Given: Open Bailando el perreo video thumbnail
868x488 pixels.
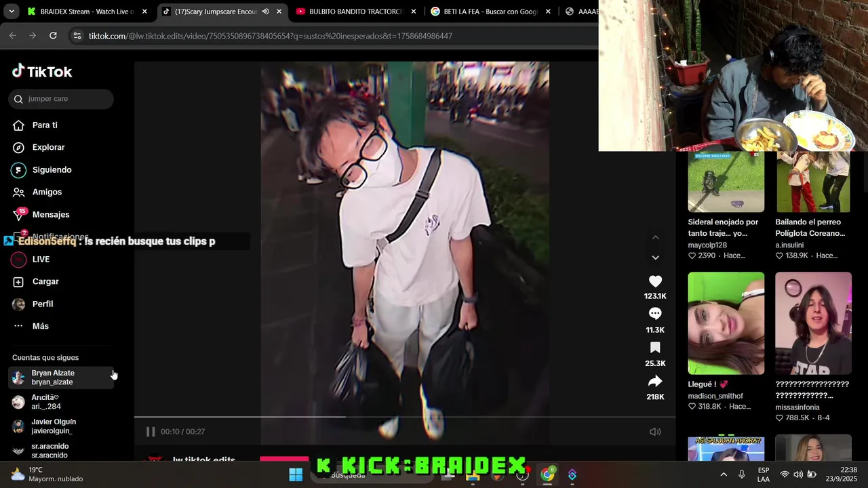Looking at the screenshot, I should pos(813,182).
